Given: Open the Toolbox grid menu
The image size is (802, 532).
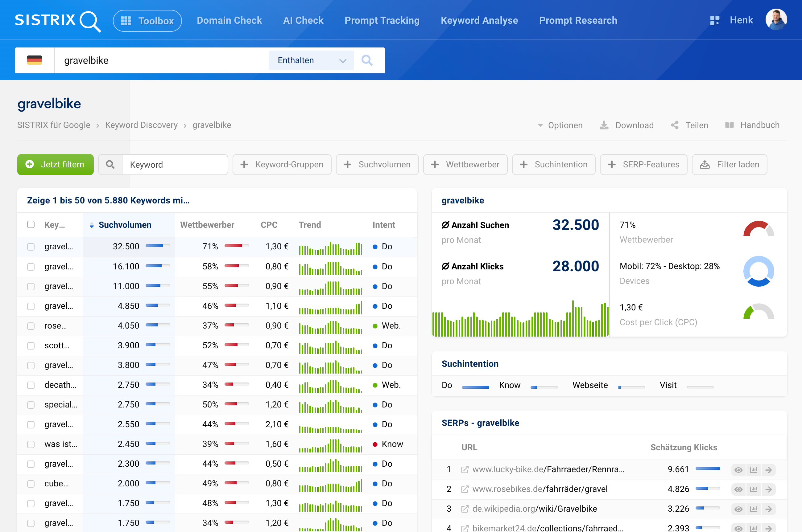Looking at the screenshot, I should [x=147, y=21].
